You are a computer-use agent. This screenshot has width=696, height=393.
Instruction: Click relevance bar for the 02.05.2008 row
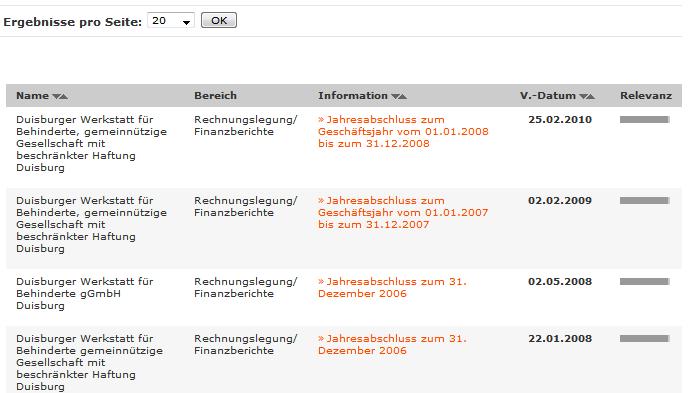(645, 281)
